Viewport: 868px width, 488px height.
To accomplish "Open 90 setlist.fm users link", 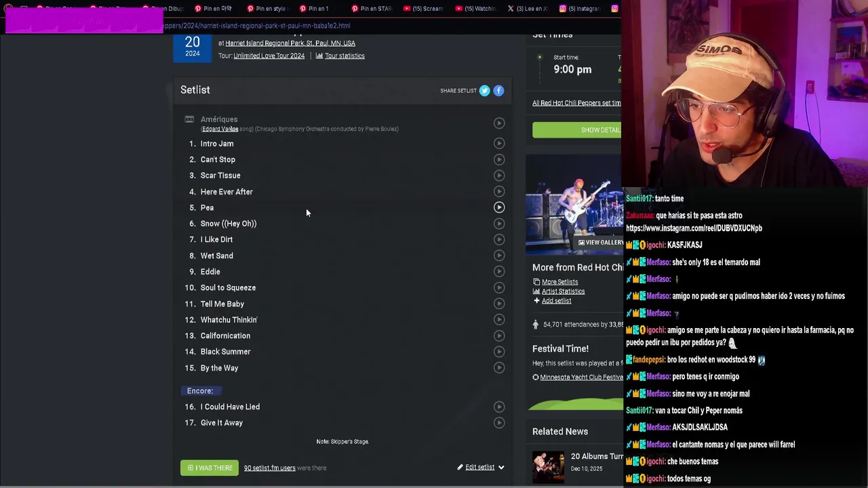I will pyautogui.click(x=270, y=468).
